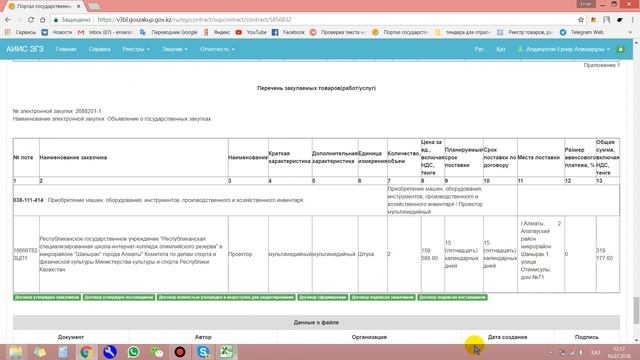
Task: Bookmark this page with the star icon
Action: click(581, 20)
